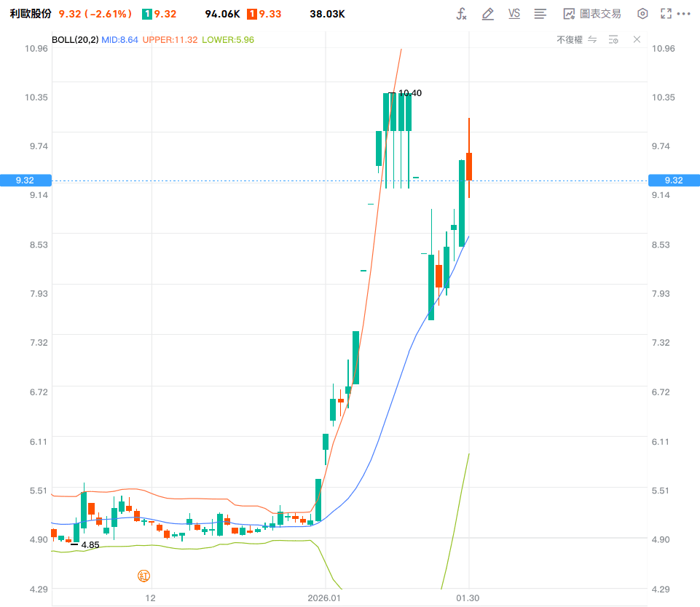Close the BOLL indicator overlay
This screenshot has height=607, width=700.
pyautogui.click(x=637, y=39)
